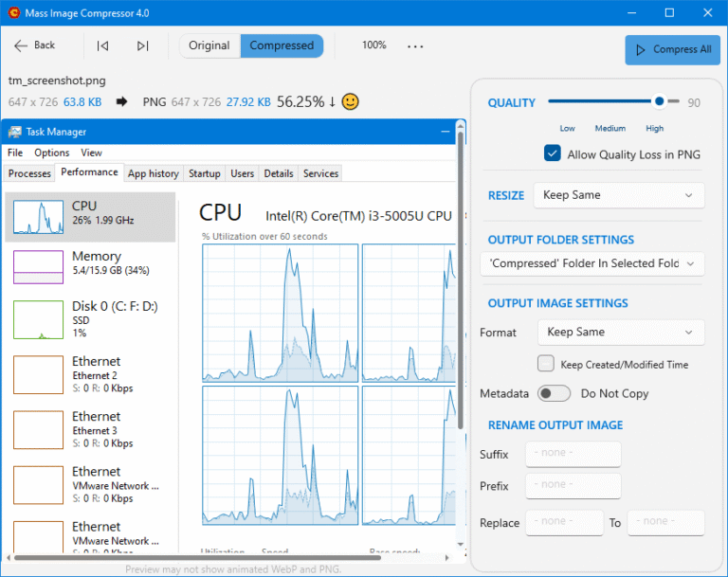Click the Details tab in preview
The width and height of the screenshot is (728, 577).
point(279,173)
